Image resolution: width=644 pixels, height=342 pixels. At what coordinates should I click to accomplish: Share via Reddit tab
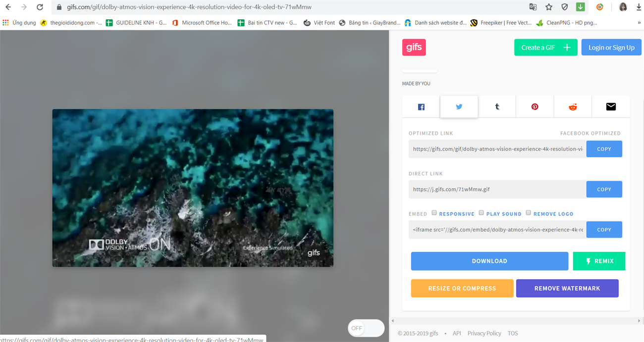[573, 107]
